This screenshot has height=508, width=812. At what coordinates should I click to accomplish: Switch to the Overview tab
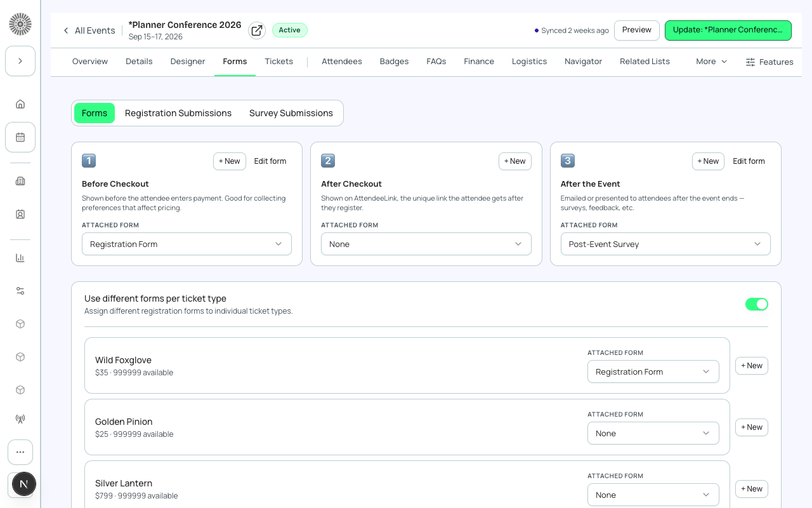pyautogui.click(x=90, y=62)
